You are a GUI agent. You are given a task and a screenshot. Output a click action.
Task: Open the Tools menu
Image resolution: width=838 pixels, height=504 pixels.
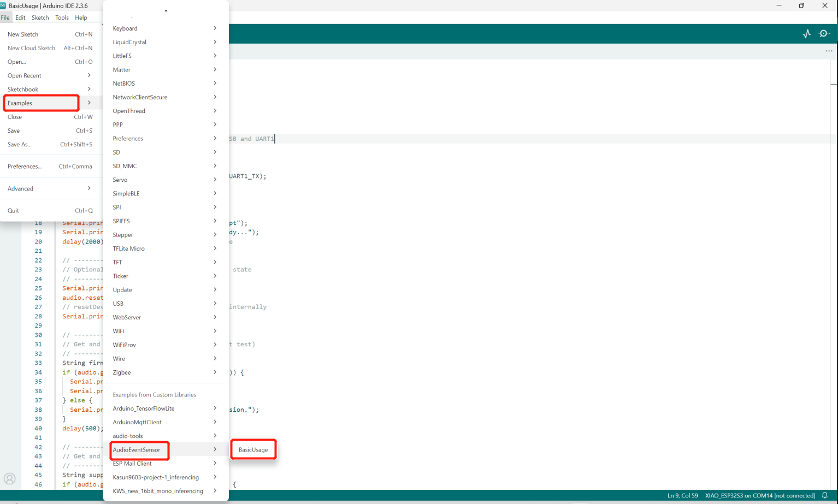pos(62,17)
